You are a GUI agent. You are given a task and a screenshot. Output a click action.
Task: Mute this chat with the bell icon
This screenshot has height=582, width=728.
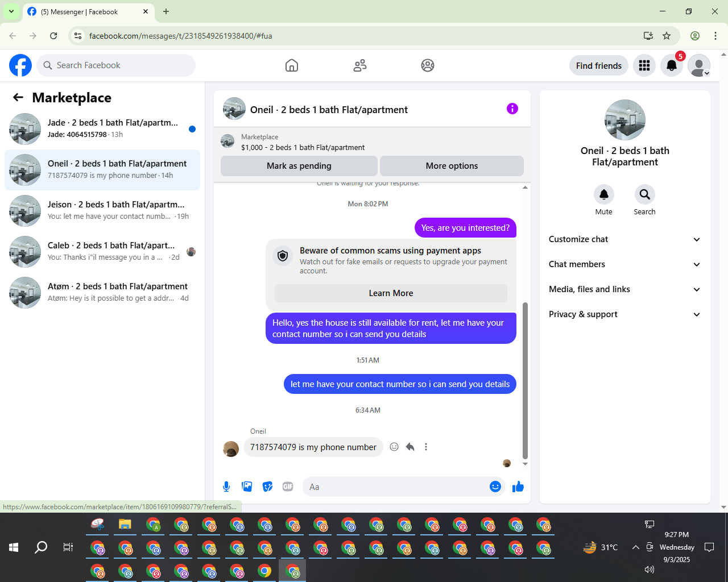pyautogui.click(x=604, y=194)
